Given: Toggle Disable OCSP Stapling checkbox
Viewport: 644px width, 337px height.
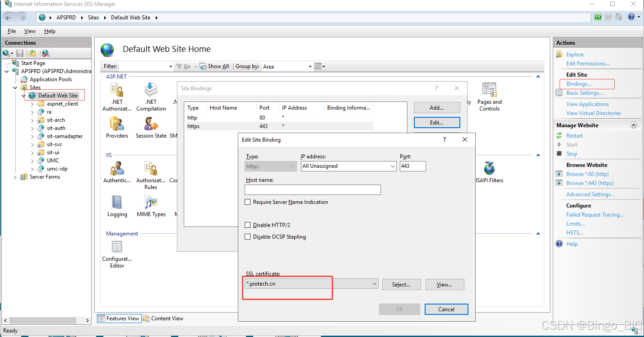Looking at the screenshot, I should point(247,237).
